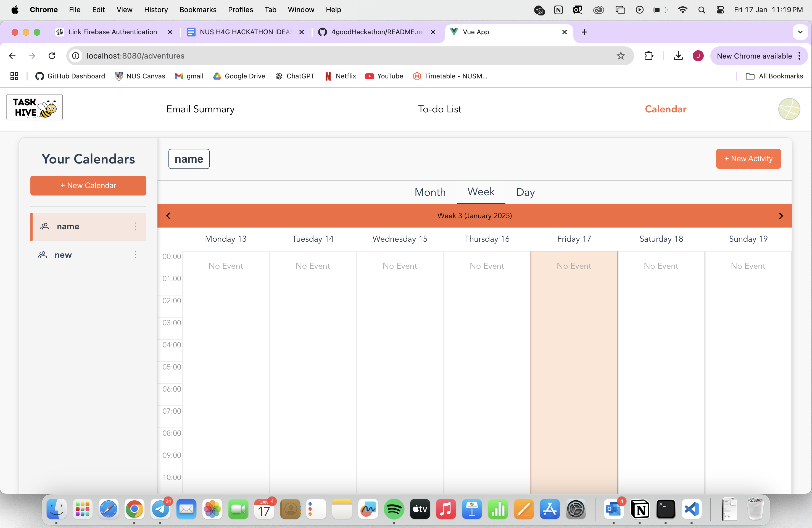Click the New Calendar button
Image resolution: width=812 pixels, height=528 pixels.
pos(88,185)
